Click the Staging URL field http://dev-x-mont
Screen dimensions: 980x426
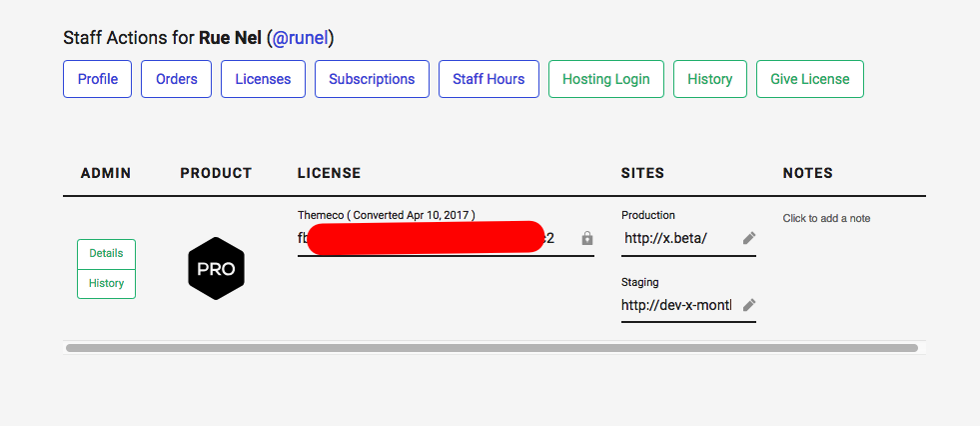pos(676,305)
